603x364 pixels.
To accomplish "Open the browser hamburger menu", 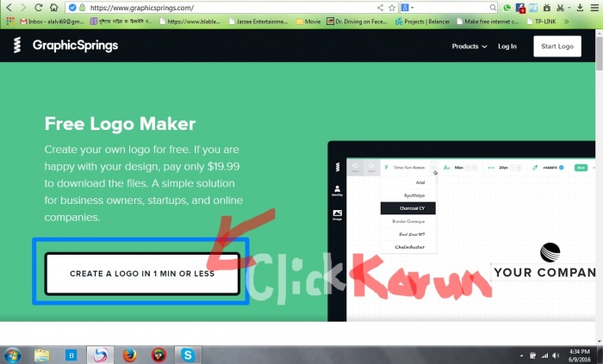I will tap(594, 7).
